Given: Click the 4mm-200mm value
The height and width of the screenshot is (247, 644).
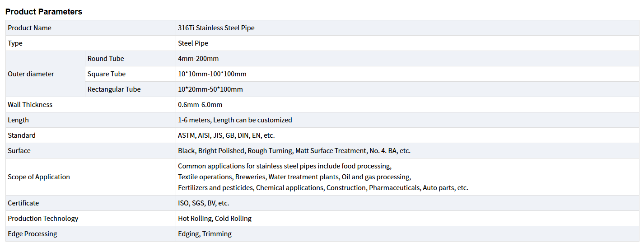Looking at the screenshot, I should coord(198,59).
